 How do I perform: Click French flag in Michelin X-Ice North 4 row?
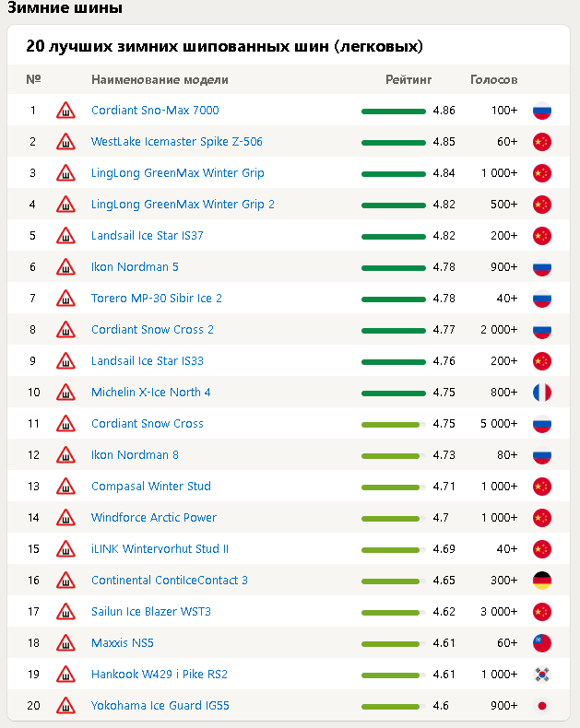pyautogui.click(x=542, y=393)
